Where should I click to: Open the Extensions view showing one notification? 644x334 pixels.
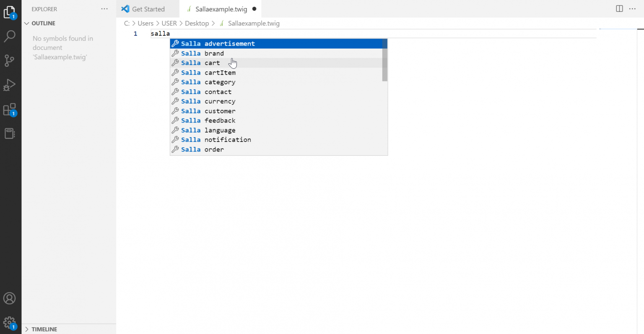[10, 110]
